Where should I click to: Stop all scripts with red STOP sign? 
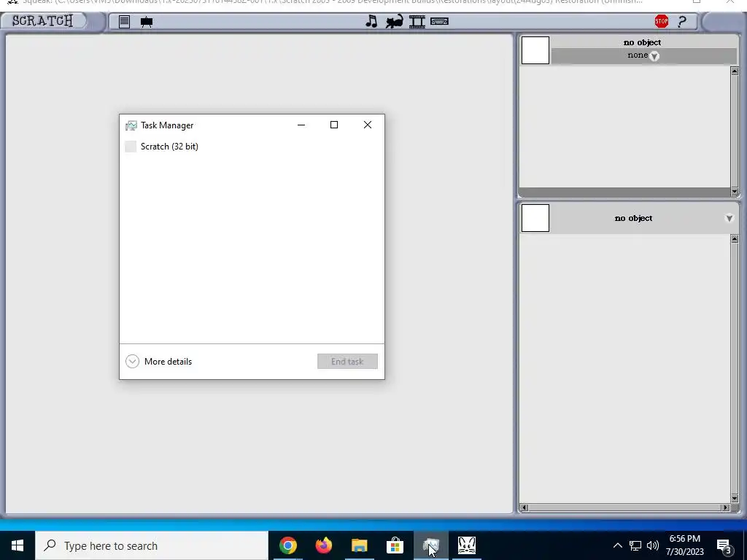point(661,21)
